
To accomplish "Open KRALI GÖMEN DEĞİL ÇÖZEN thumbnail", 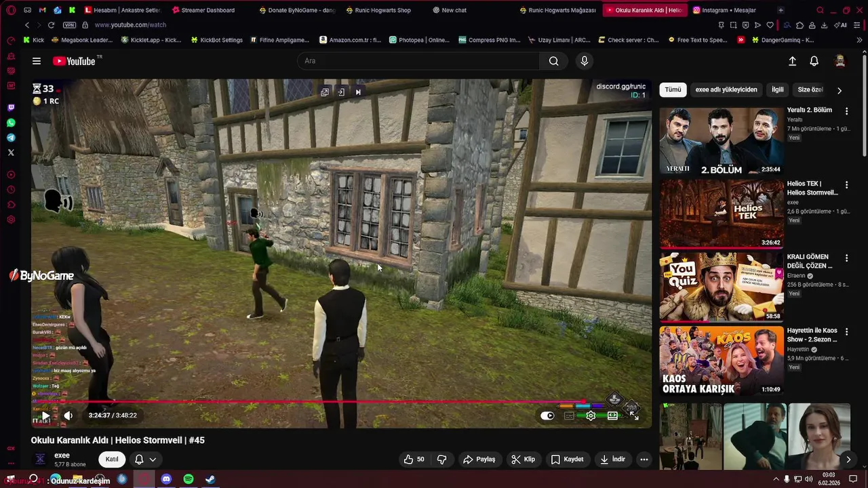I will click(x=722, y=287).
